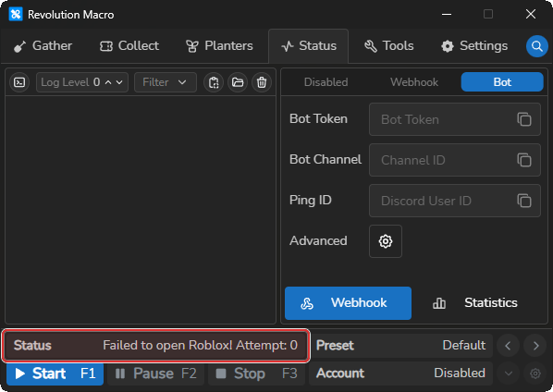Open the Tools tab
Screen dimensions: 553x392
389,46
